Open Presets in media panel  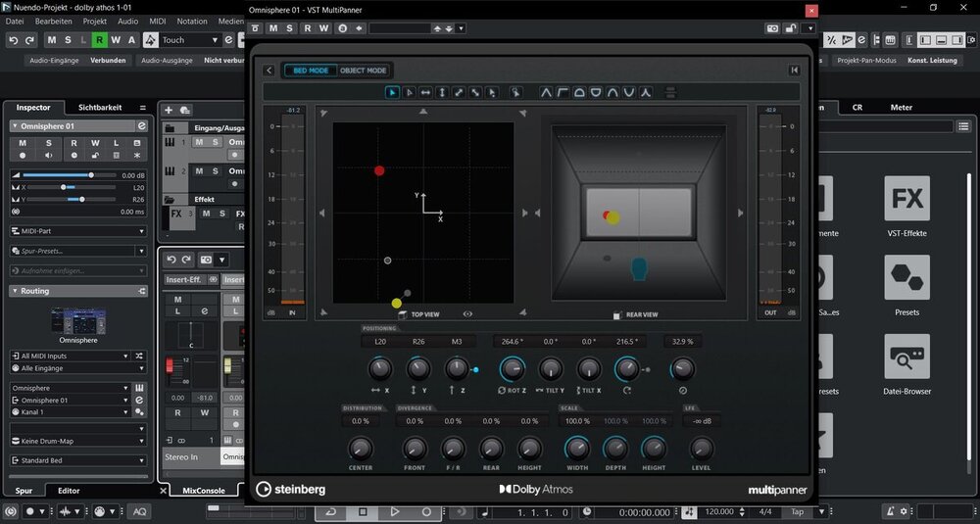click(906, 285)
